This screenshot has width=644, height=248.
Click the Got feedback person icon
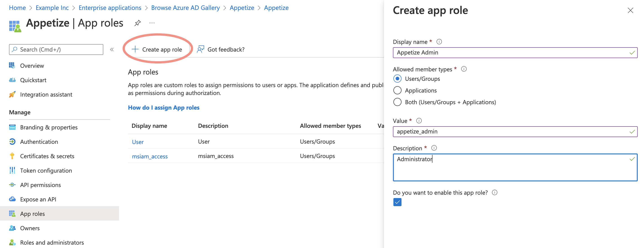pyautogui.click(x=200, y=49)
